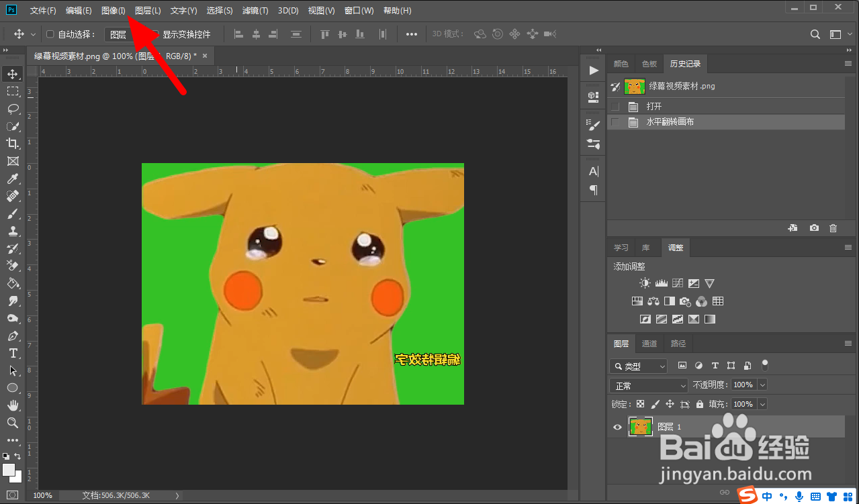Click more options ellipsis in options bar
Screen dimensions: 859x504
pyautogui.click(x=412, y=34)
